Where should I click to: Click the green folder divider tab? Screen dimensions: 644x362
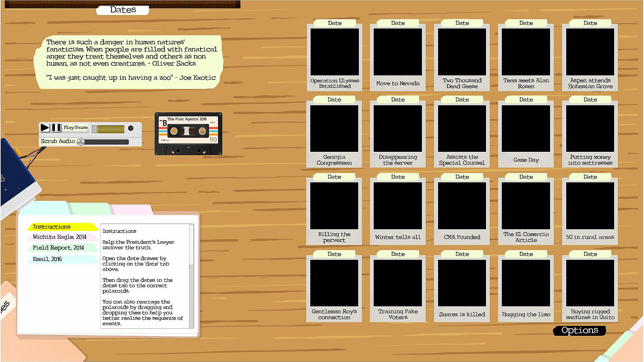[91, 209]
